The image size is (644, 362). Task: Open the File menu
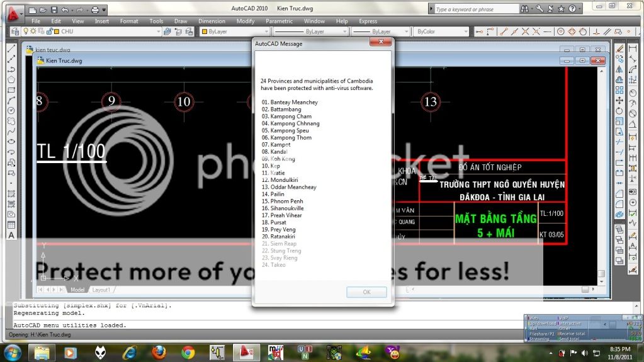tap(36, 21)
